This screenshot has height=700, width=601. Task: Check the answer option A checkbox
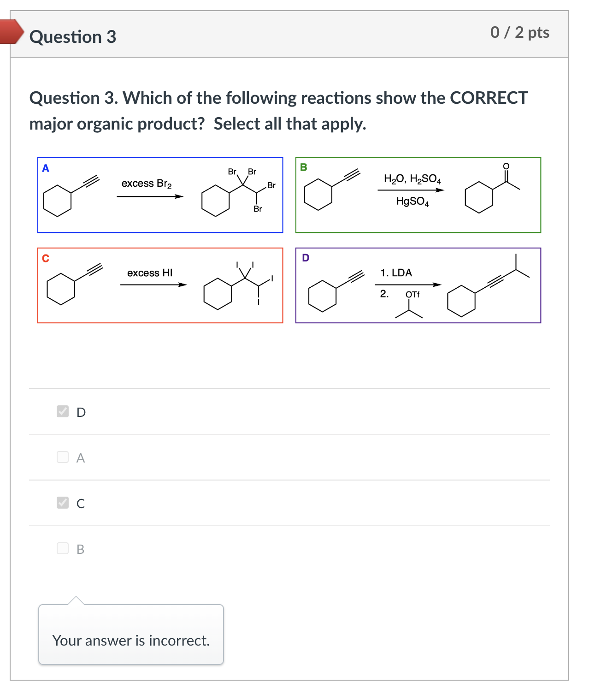(x=63, y=457)
